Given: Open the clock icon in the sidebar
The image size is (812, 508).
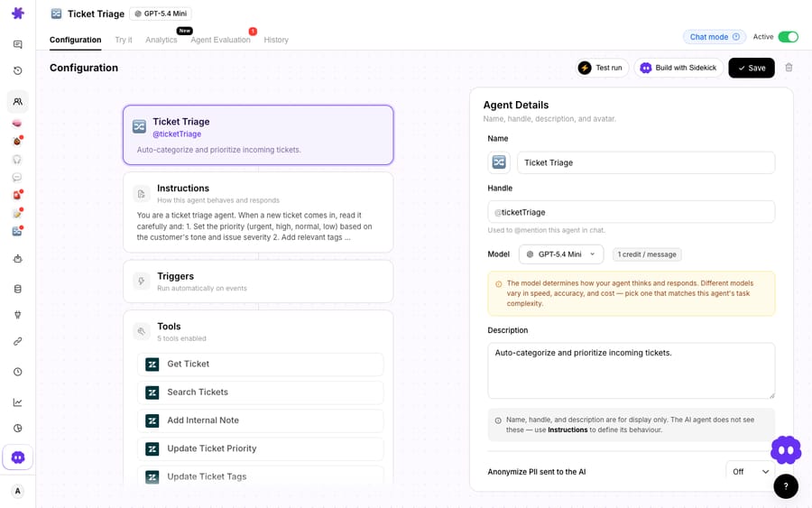Looking at the screenshot, I should click(18, 372).
